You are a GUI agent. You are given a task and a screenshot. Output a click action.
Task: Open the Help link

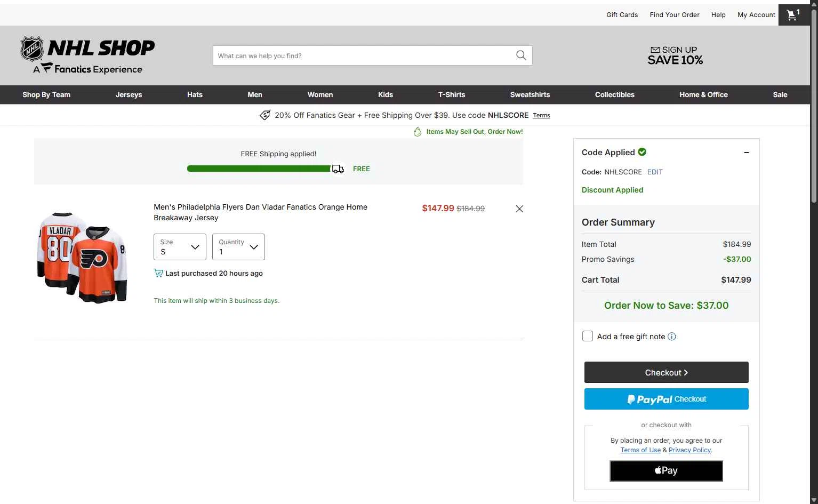coord(718,15)
